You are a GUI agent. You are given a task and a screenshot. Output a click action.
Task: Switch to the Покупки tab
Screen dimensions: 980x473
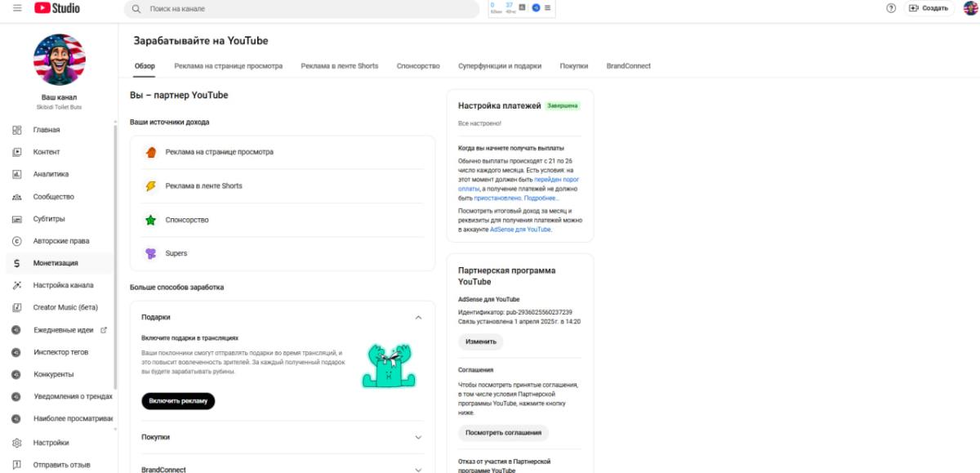574,66
